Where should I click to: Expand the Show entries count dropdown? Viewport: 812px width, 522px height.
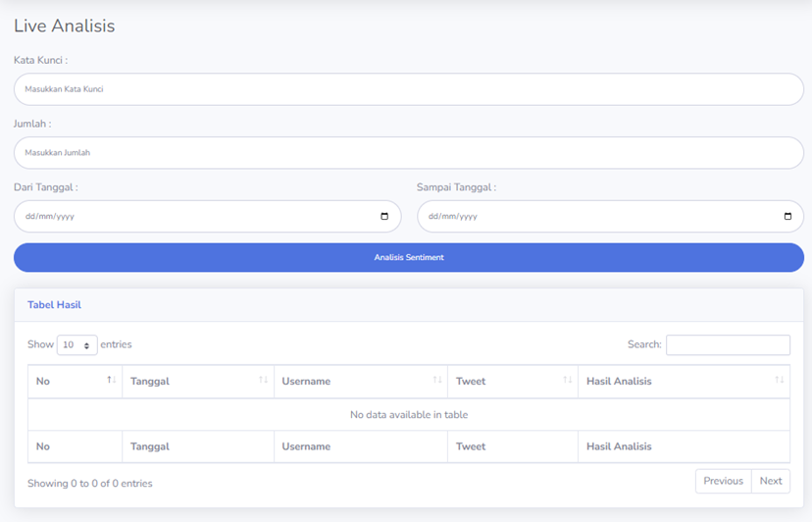[x=76, y=345]
